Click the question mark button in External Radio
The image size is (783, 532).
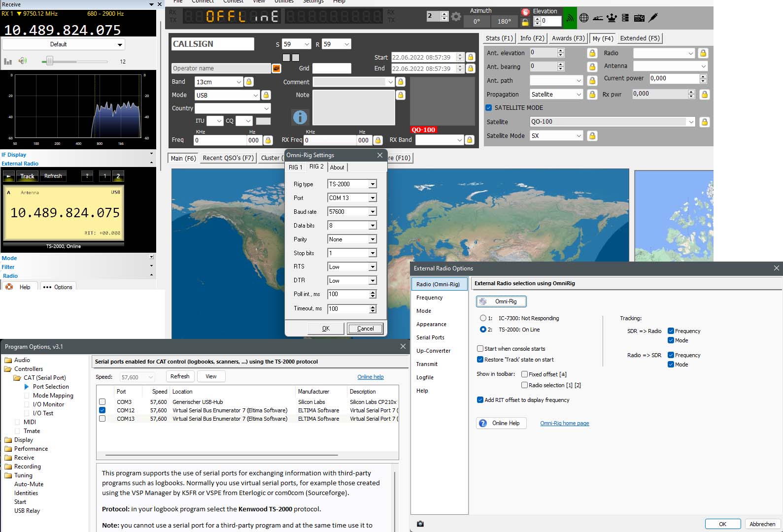pyautogui.click(x=87, y=176)
